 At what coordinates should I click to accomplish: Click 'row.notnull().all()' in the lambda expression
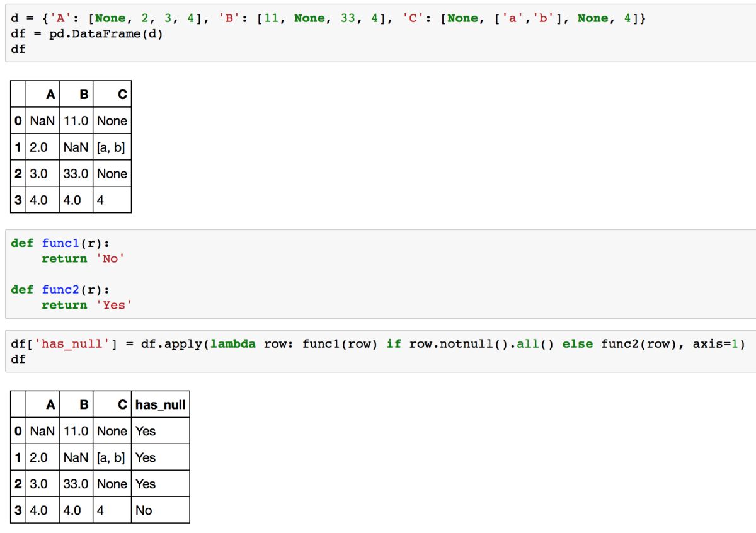point(481,344)
